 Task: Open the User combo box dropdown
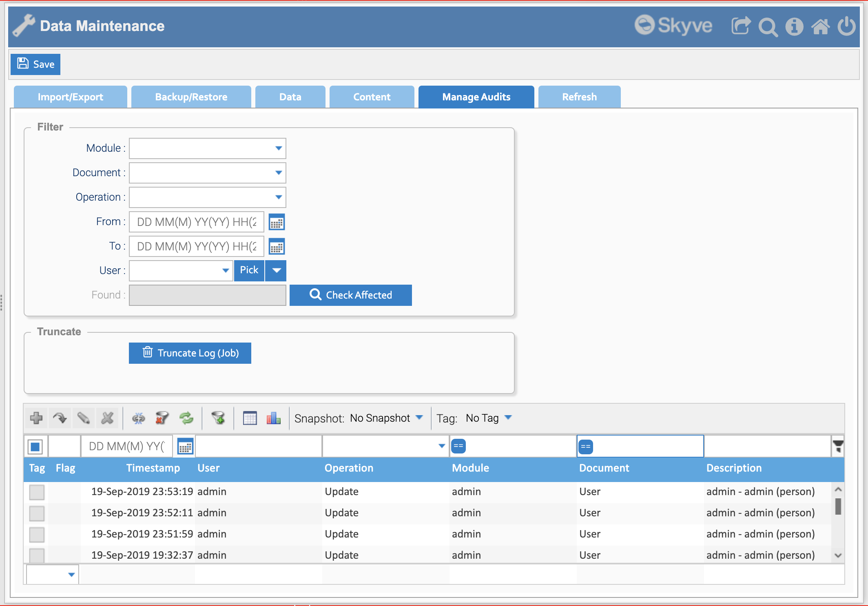click(226, 270)
